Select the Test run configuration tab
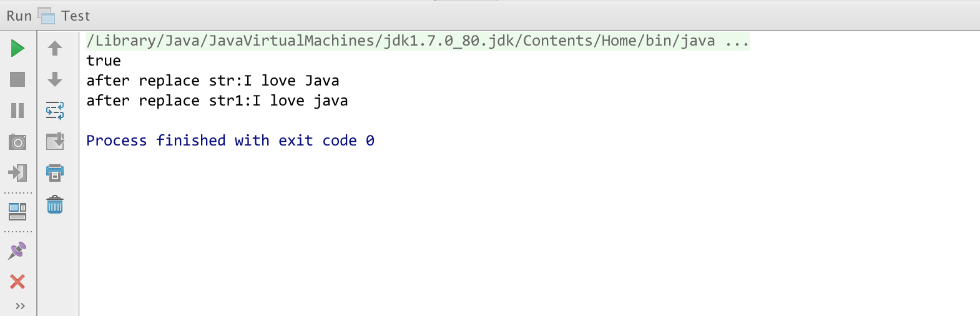Image resolution: width=980 pixels, height=316 pixels. (75, 16)
